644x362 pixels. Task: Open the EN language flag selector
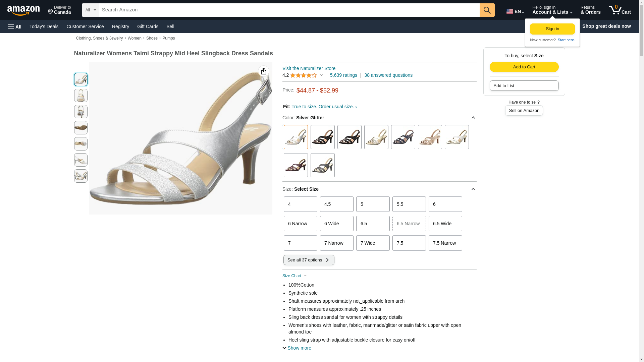click(515, 11)
